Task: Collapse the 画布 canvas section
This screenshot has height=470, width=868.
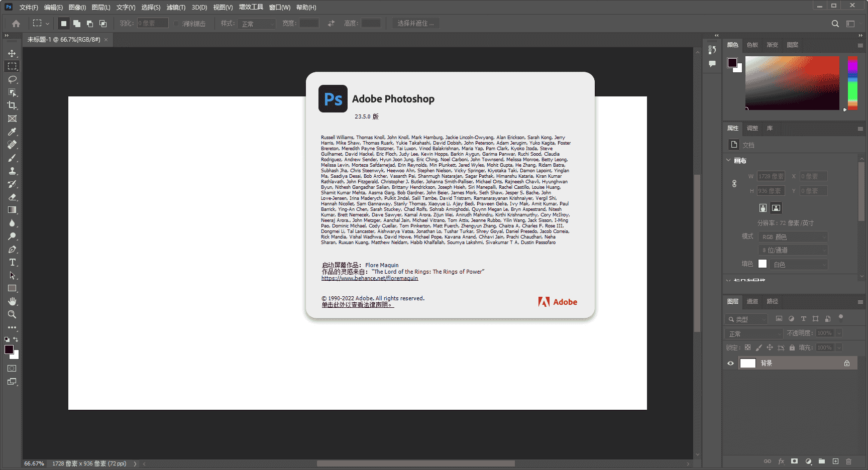Action: click(x=729, y=160)
